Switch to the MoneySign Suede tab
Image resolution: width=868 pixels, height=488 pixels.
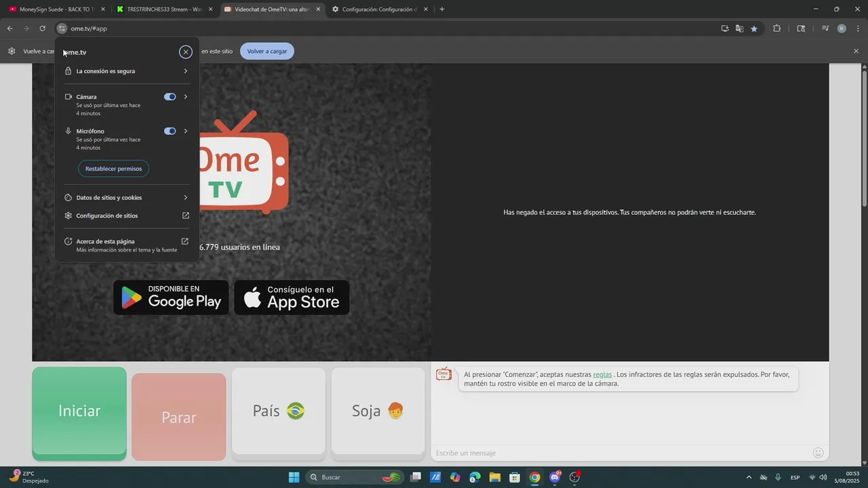[57, 9]
